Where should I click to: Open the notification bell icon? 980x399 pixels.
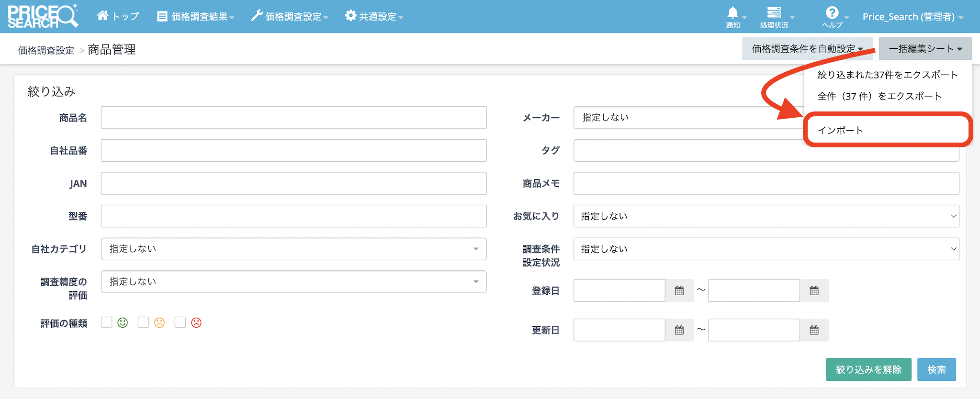point(732,13)
